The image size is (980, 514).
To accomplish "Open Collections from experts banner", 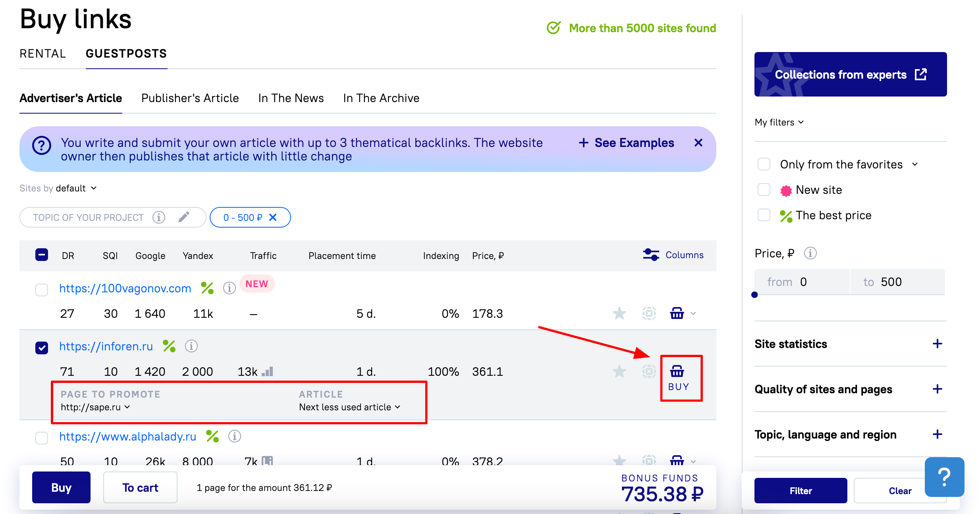I will (x=851, y=74).
